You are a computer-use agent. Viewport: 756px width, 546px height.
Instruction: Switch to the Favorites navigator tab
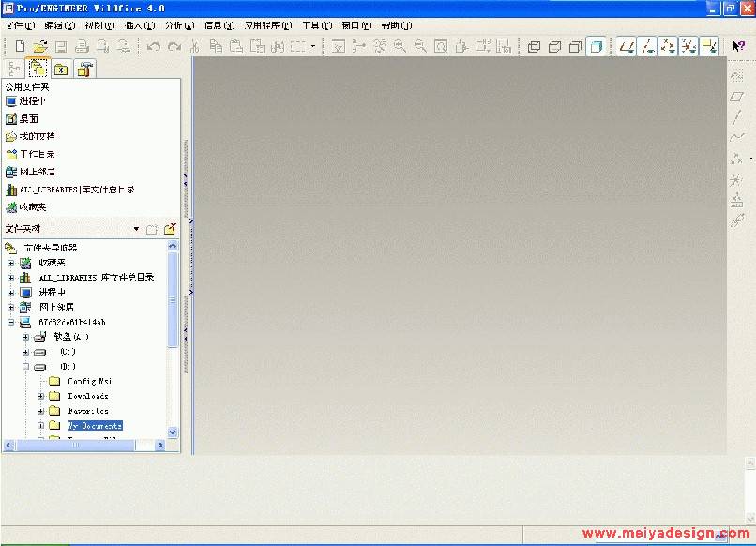[x=61, y=69]
